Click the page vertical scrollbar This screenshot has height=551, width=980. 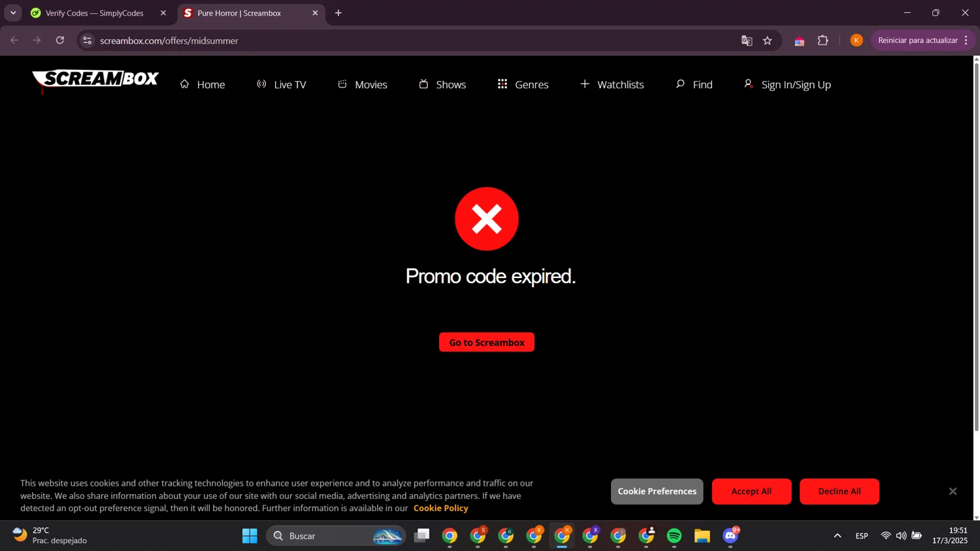[x=976, y=248]
